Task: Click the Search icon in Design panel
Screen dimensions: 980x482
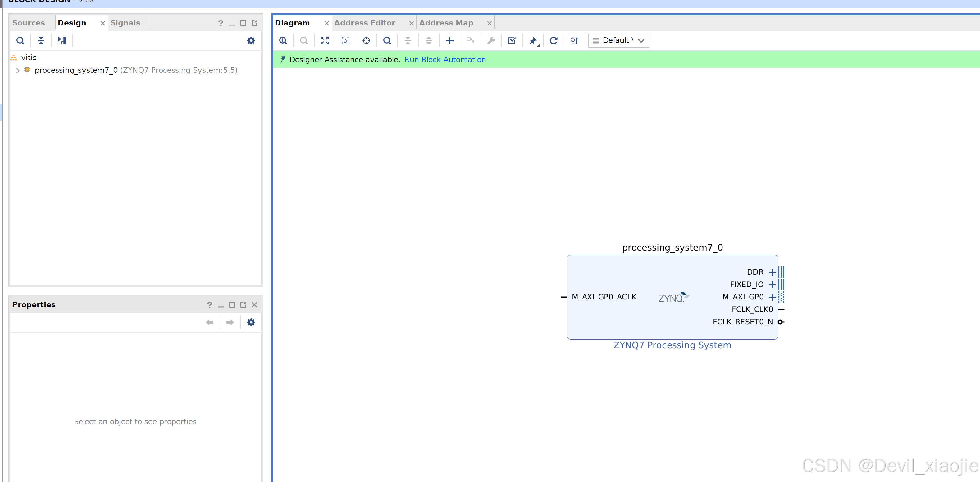Action: click(20, 40)
